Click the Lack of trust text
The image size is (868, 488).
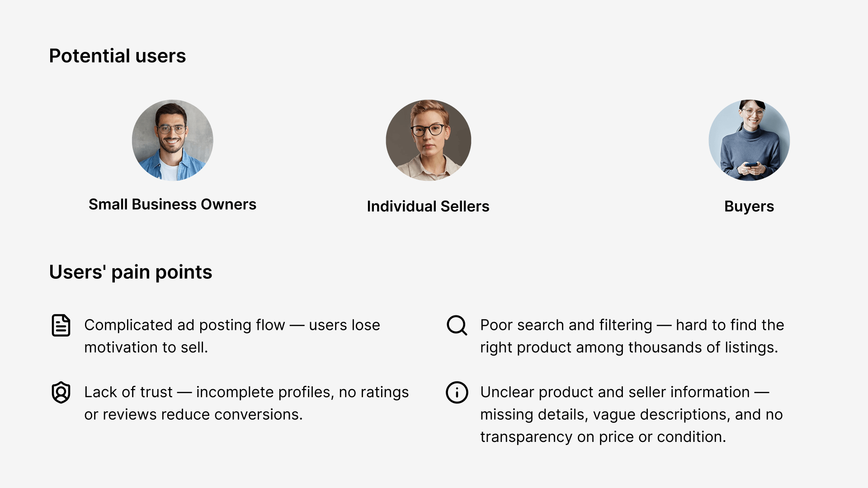[128, 392]
